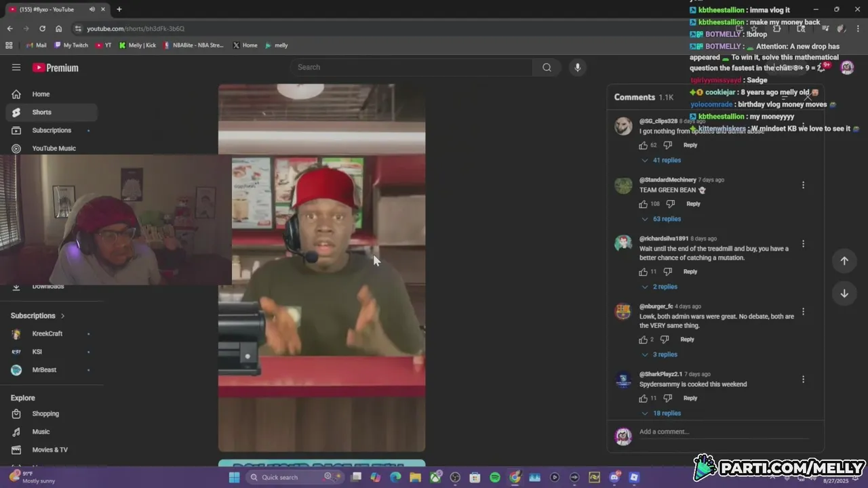Like the SG_clips328 comment
868x488 pixels.
tap(643, 145)
